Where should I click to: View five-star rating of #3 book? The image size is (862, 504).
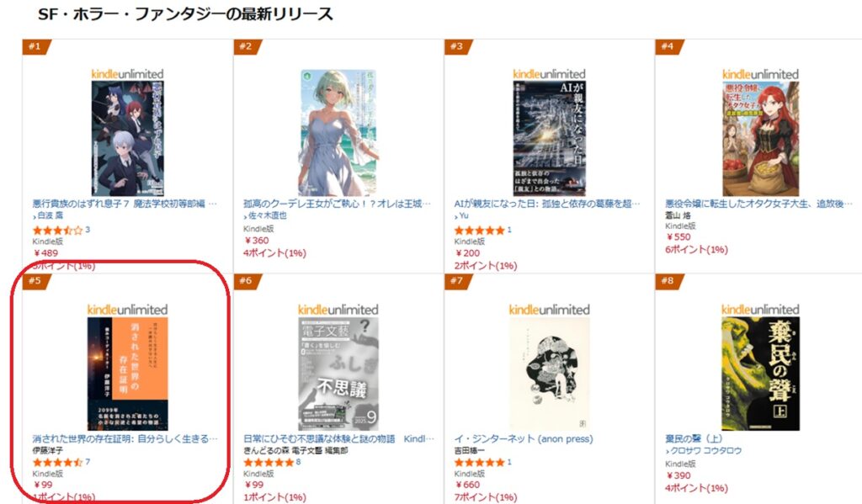479,231
